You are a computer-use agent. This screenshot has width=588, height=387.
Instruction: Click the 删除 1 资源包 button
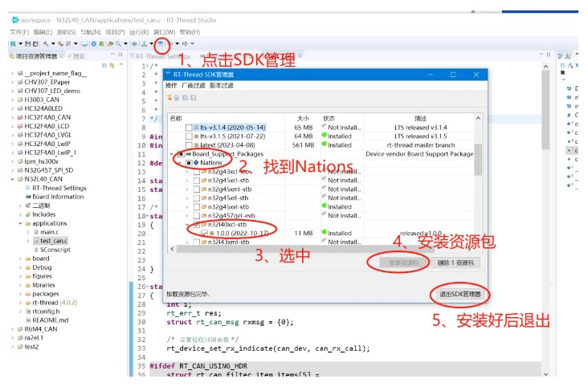coord(455,263)
